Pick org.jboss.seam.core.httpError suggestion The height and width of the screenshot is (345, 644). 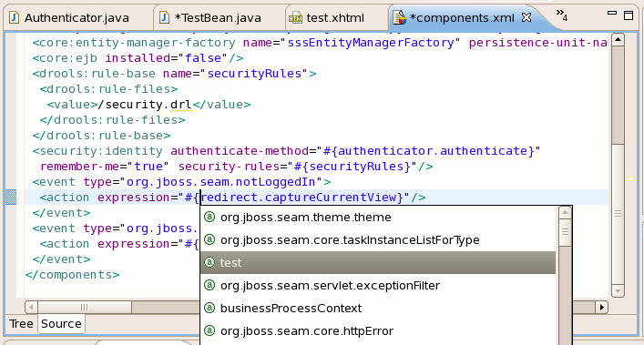point(378,331)
